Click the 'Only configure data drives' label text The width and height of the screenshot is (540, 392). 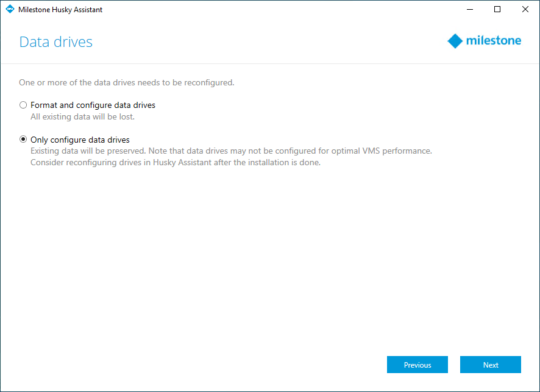point(80,140)
